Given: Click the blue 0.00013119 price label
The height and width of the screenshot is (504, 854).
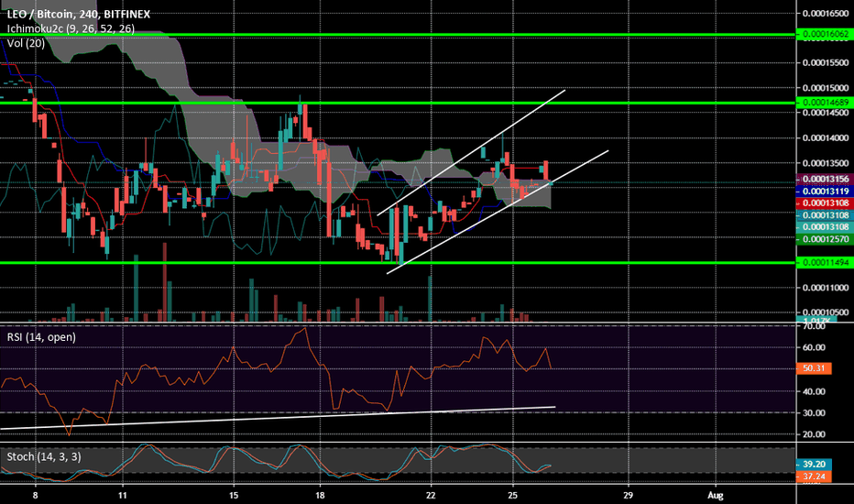Looking at the screenshot, I should tap(825, 192).
